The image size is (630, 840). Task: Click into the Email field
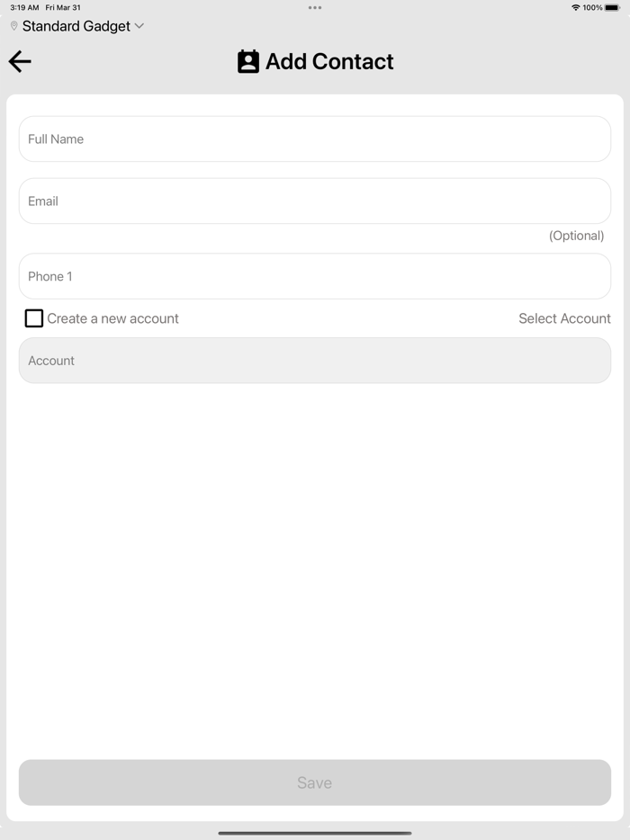[x=315, y=201]
